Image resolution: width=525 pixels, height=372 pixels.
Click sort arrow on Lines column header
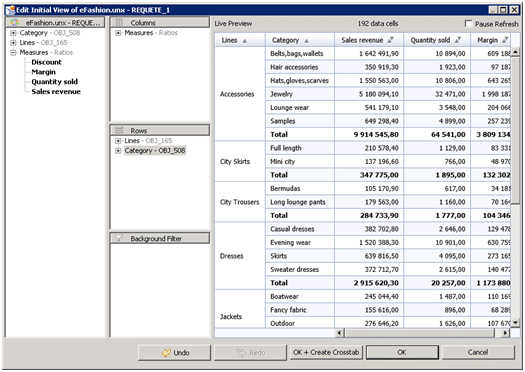click(x=245, y=41)
